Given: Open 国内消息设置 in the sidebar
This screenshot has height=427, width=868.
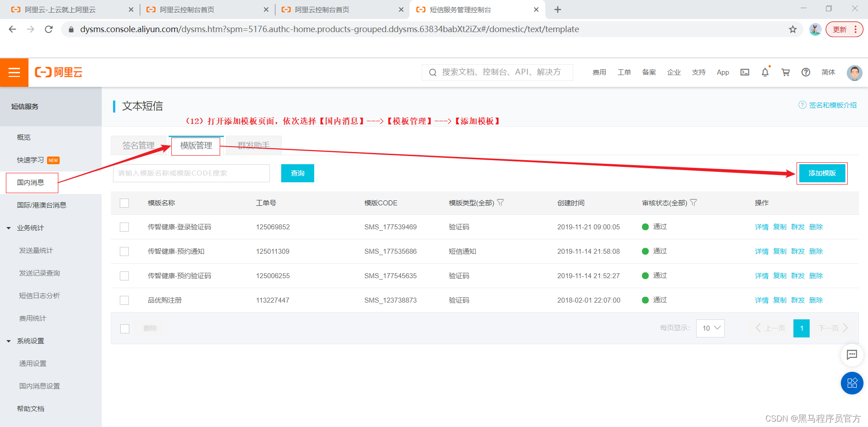Looking at the screenshot, I should [39, 386].
